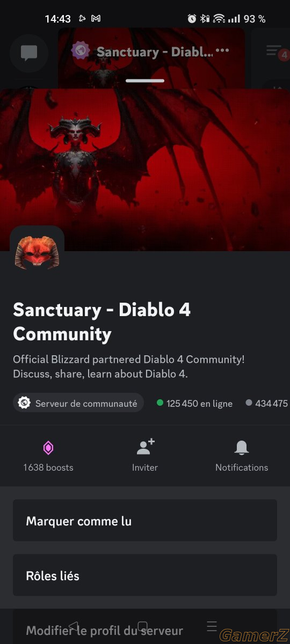This screenshot has width=290, height=644.
Task: Tap the server's red demon avatar
Action: click(x=37, y=252)
